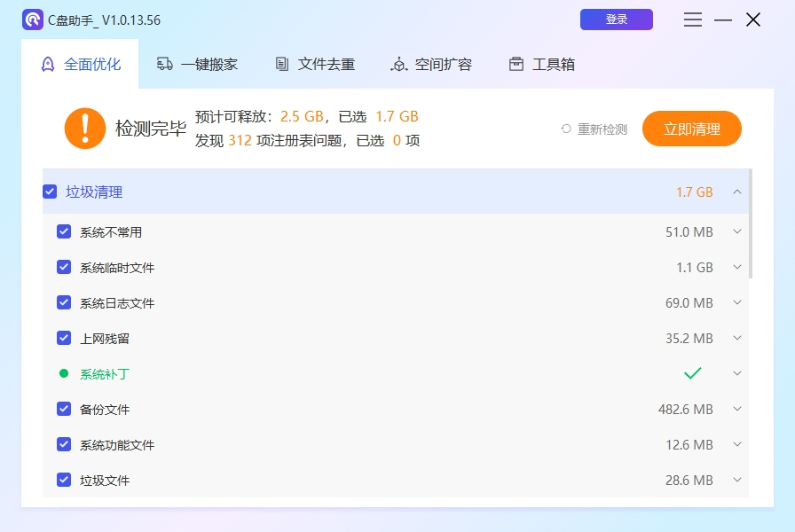795x532 pixels.
Task: Click the 28.6 MB size value
Action: 689,480
